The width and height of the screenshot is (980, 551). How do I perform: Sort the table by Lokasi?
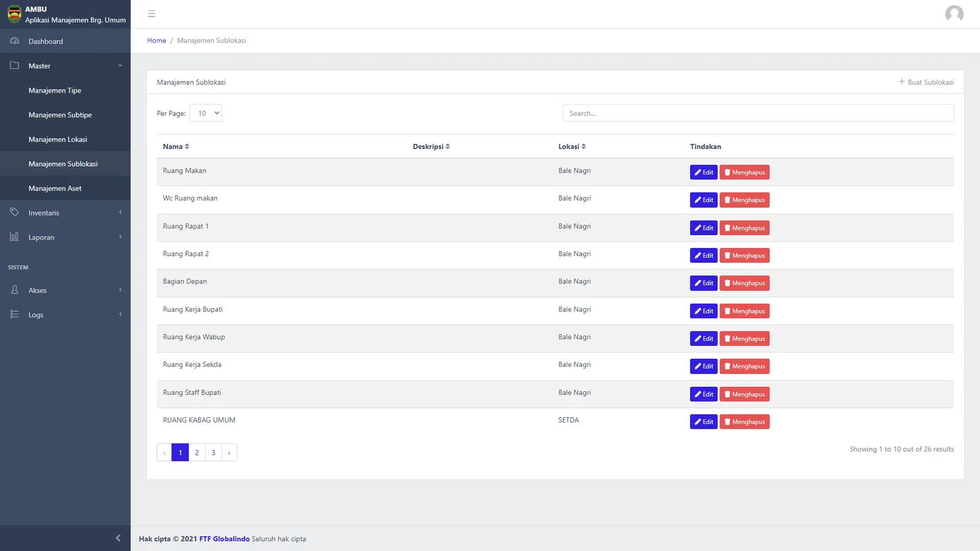tap(572, 146)
